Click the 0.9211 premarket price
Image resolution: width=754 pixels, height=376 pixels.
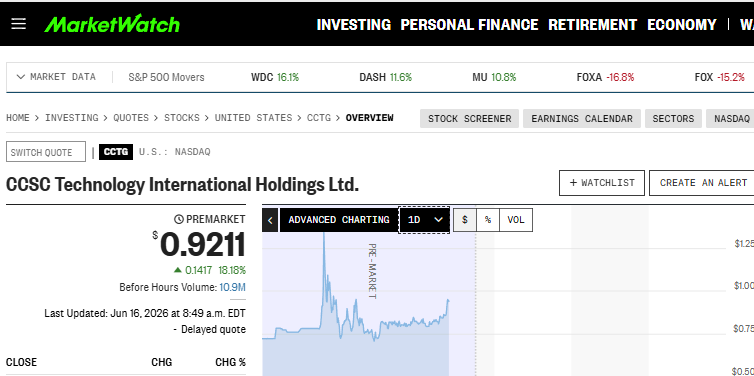202,245
